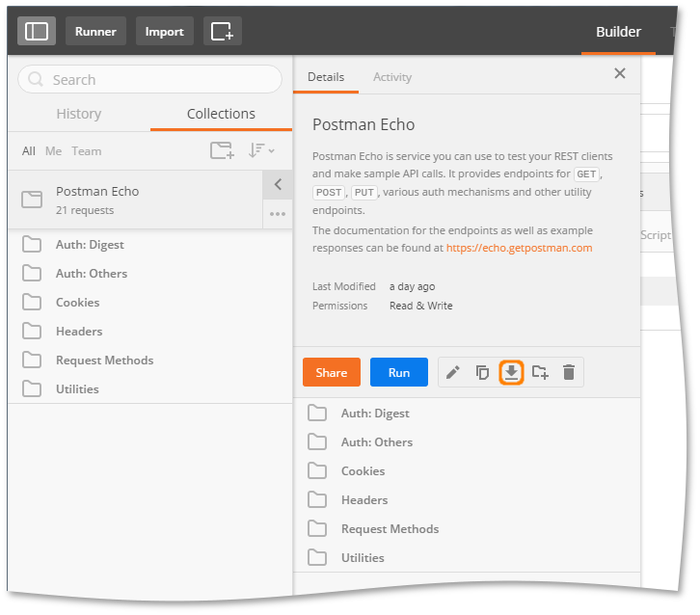
Task: Click the orange Share button
Action: (332, 372)
